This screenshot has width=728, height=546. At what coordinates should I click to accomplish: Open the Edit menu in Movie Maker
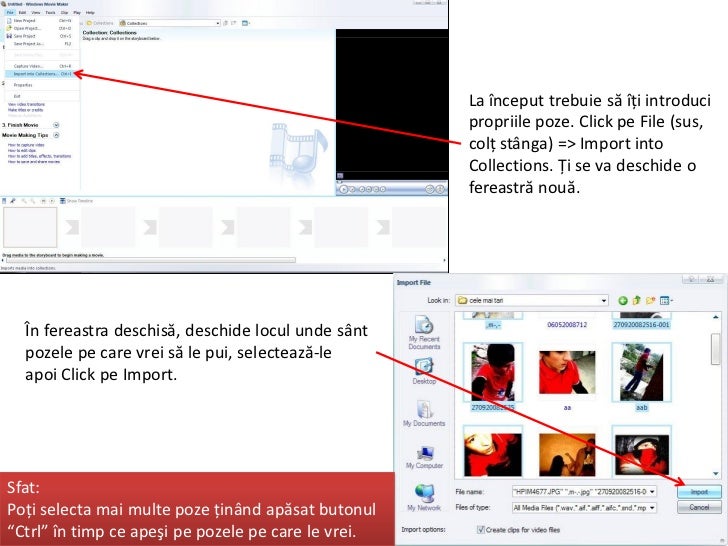22,13
